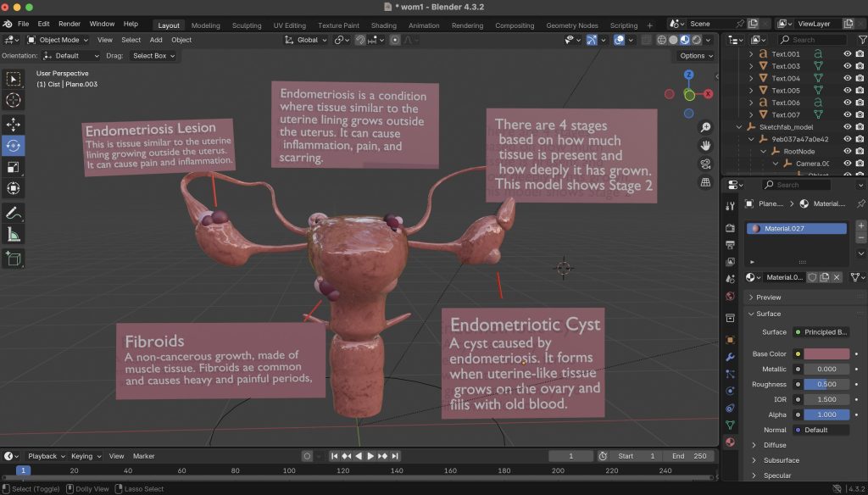Expand the Diffuse panel section
The height and width of the screenshot is (495, 868).
775,445
